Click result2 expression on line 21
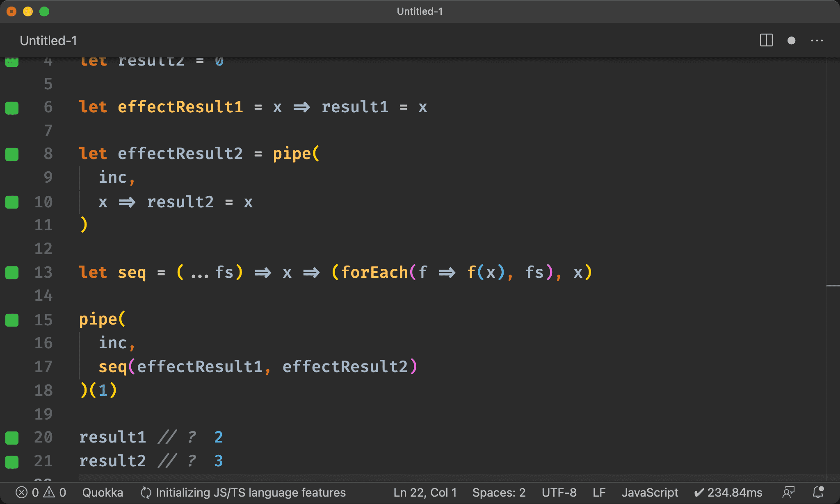The height and width of the screenshot is (504, 840). (x=113, y=461)
